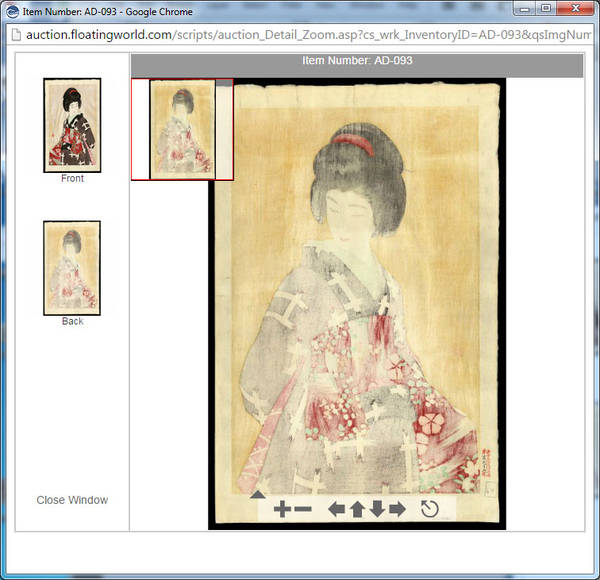
Task: Select the Front thumbnail image
Action: (72, 125)
